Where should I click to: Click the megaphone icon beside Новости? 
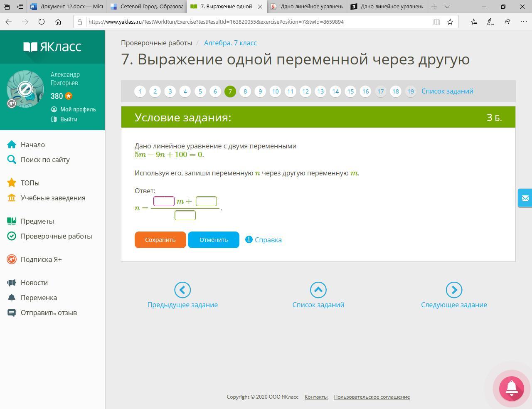12,283
